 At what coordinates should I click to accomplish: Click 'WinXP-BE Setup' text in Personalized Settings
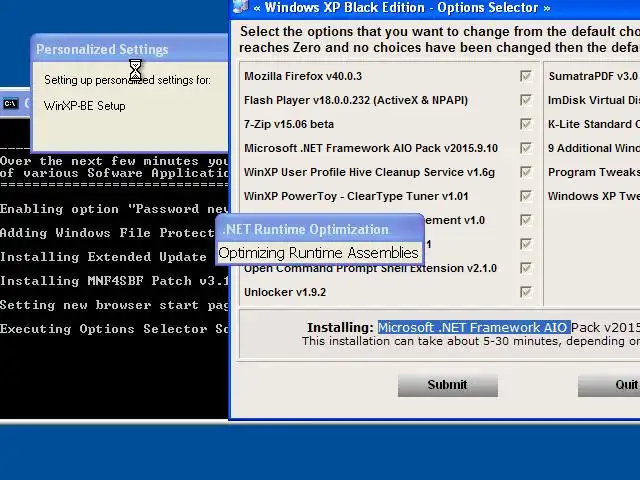tap(84, 106)
